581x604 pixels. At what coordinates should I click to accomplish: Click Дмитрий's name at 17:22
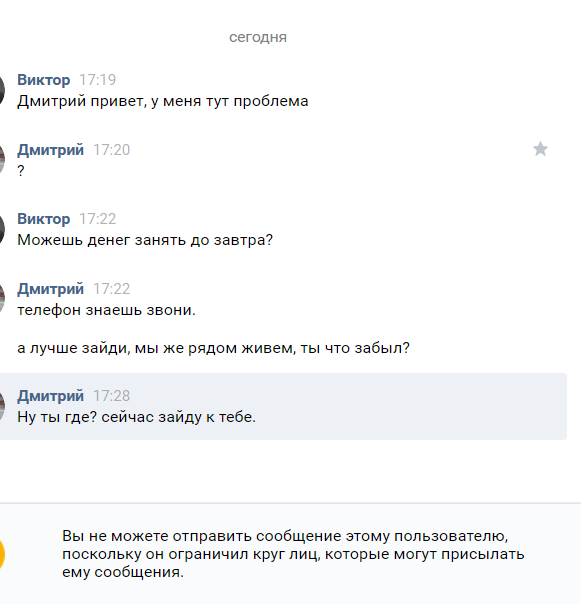pos(50,289)
